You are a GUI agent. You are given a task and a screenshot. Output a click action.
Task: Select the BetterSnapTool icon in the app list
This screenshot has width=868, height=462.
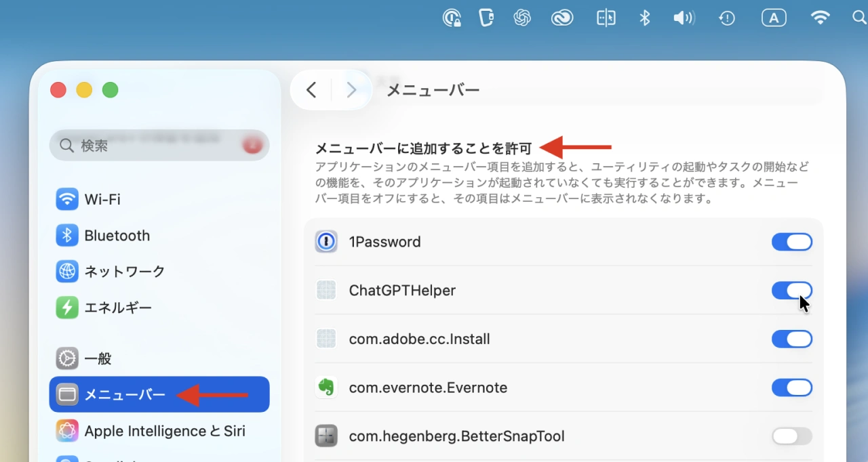[326, 436]
